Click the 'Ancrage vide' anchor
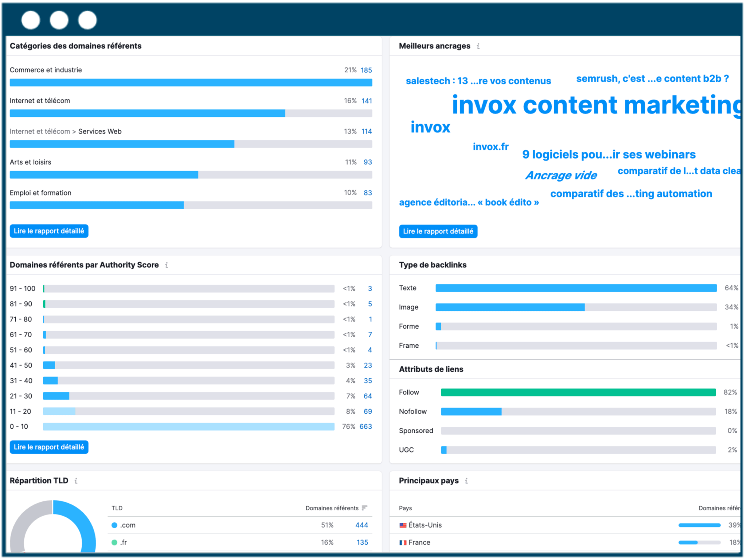The width and height of the screenshot is (746, 560). pos(561,176)
